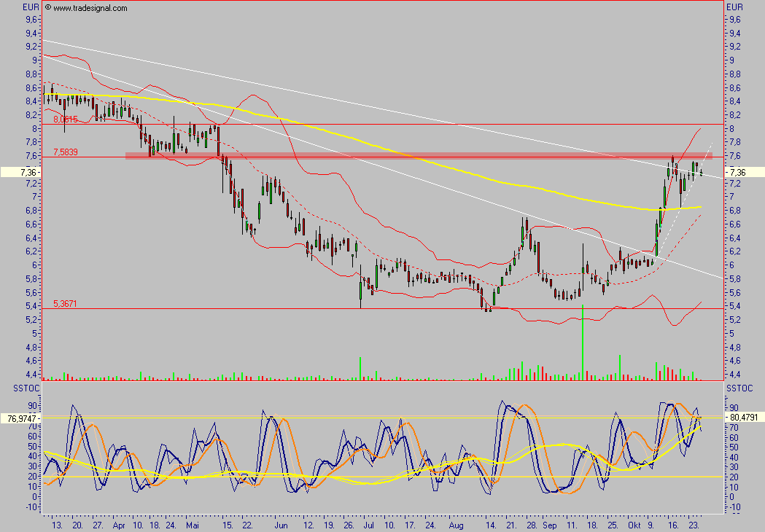Select the 19. date label after Jun
Image resolution: width=765 pixels, height=532 pixels.
[329, 525]
